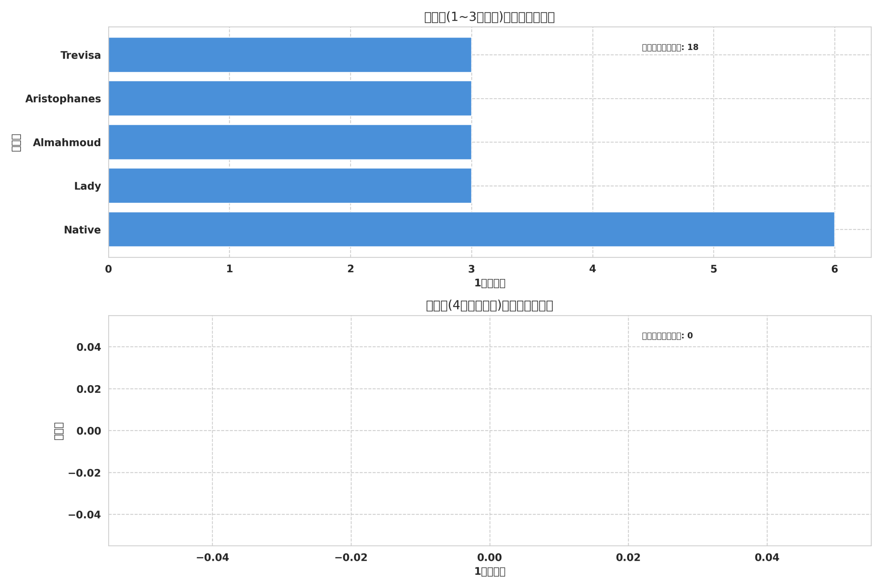Screen dimensions: 882x588
Task: Click the top chart's x-axis tick 3
Action: coord(471,269)
